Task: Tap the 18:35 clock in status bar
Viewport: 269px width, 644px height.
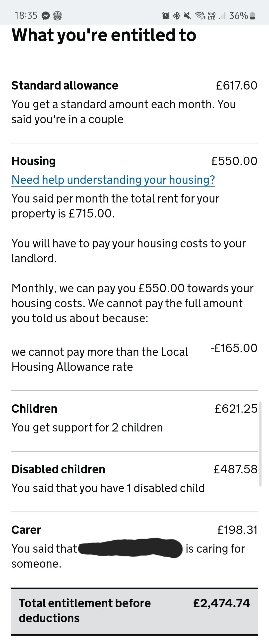Action: (x=26, y=15)
